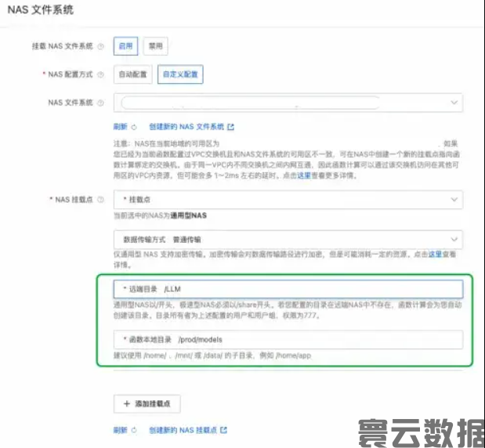The image size is (485, 448).
Task: Click refresh icon beside the upper 刷新 link
Action: pos(134,127)
